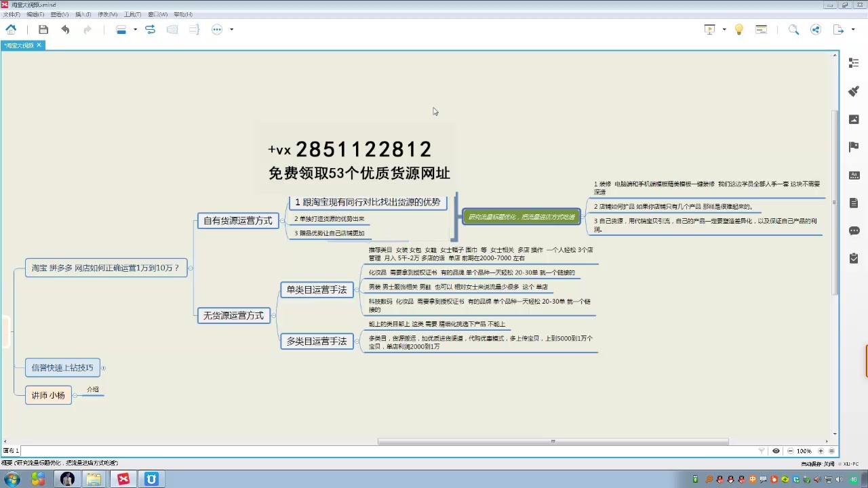This screenshot has height=488, width=868.
Task: Select the 信誉快速上钻技巧 topic
Action: 62,367
